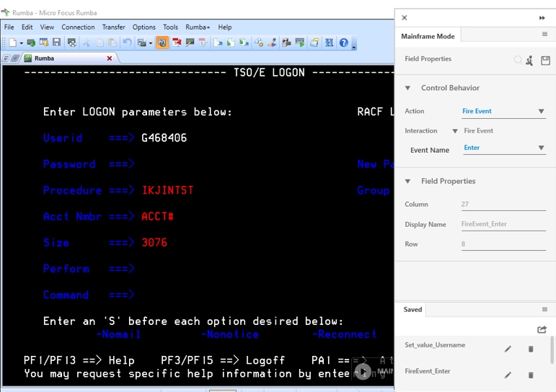Screen dimensions: 556x392
Task: Click the search icon in Field Properties header
Action: tap(518, 60)
